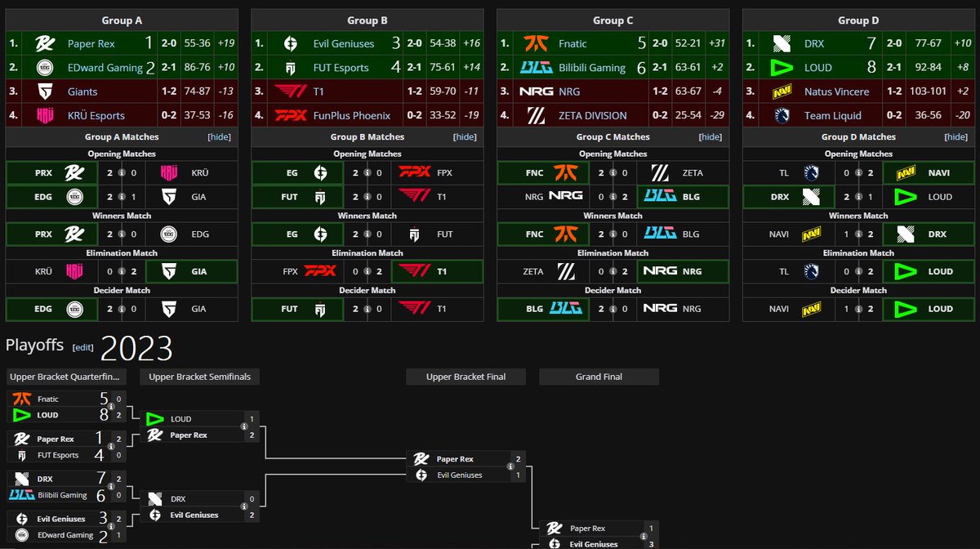Hide the Group B Matches section
980x549 pixels.
click(x=465, y=137)
